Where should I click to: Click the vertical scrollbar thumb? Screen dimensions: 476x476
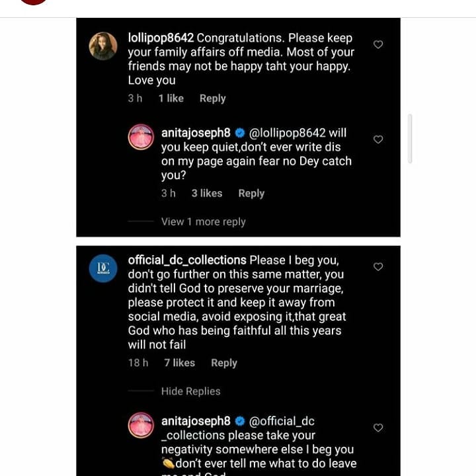[410, 139]
